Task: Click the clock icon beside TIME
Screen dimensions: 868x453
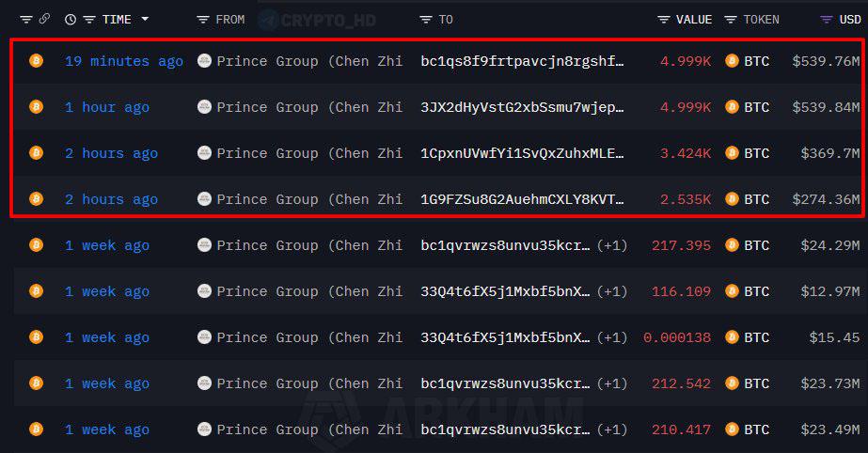Action: (71, 20)
